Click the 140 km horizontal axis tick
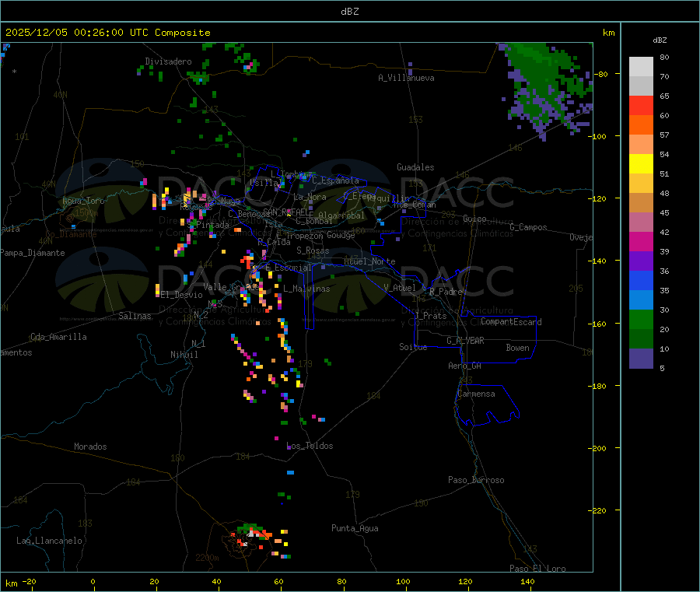This screenshot has width=700, height=592. pyautogui.click(x=527, y=581)
